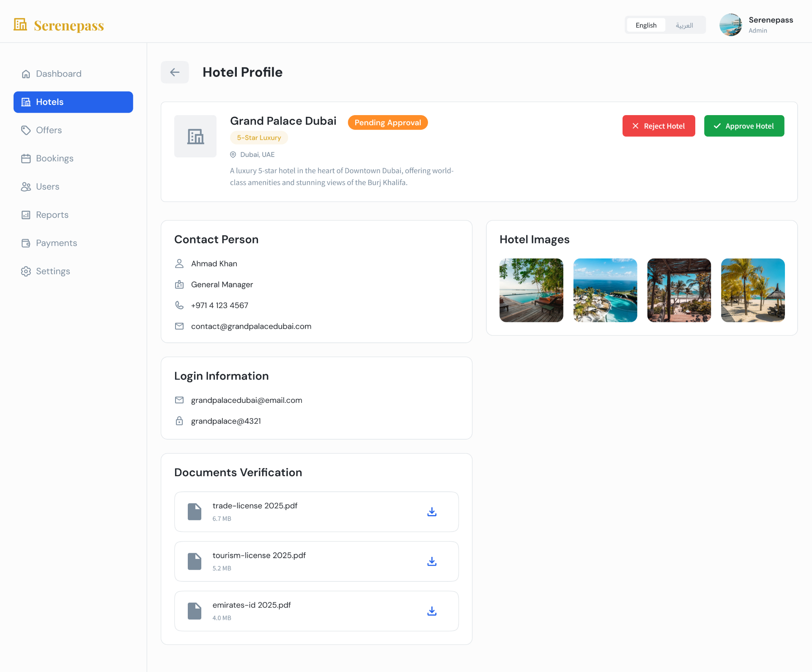Click the phone number +971 4 123 4567
The height and width of the screenshot is (672, 812).
tap(219, 306)
